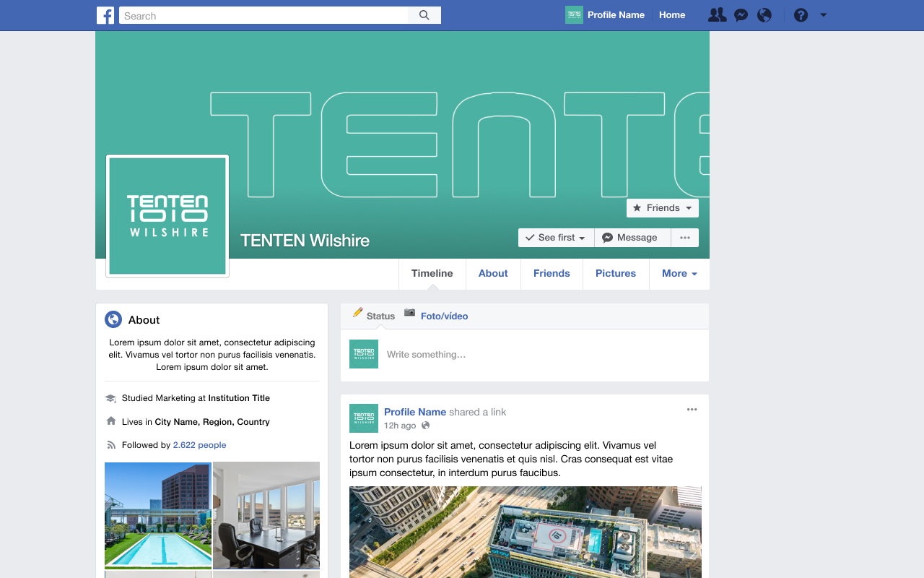Go to Home in top bar
The width and height of the screenshot is (924, 578).
[x=672, y=15]
